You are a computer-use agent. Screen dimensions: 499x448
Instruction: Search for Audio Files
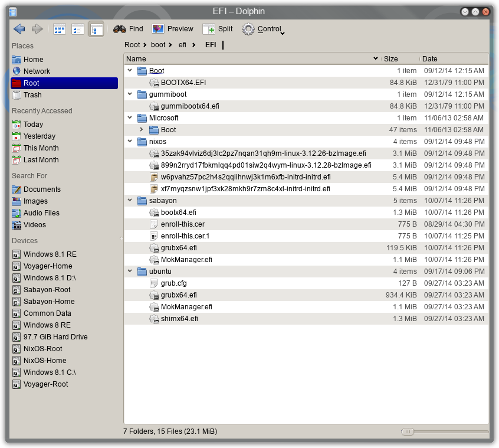click(64, 213)
